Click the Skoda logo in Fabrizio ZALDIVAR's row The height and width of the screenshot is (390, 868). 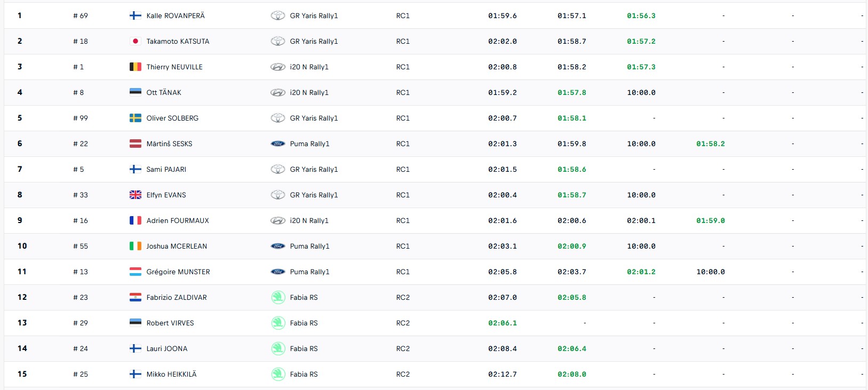(278, 297)
